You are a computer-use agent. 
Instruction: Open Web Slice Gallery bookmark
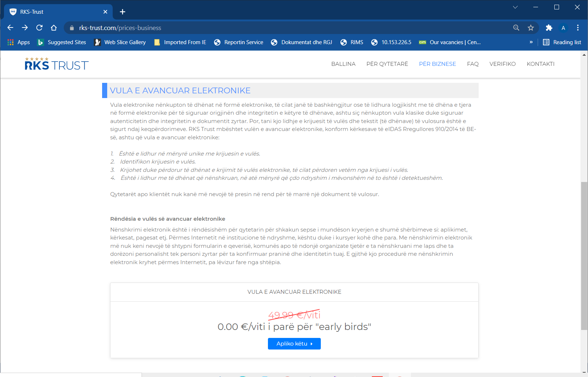click(x=120, y=42)
